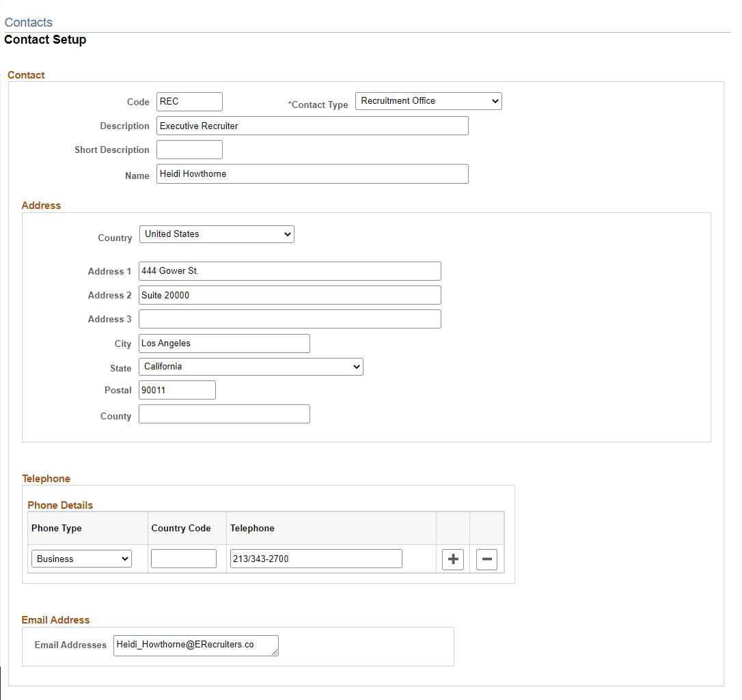Click the Address 1 field
The image size is (742, 700).
coord(289,270)
